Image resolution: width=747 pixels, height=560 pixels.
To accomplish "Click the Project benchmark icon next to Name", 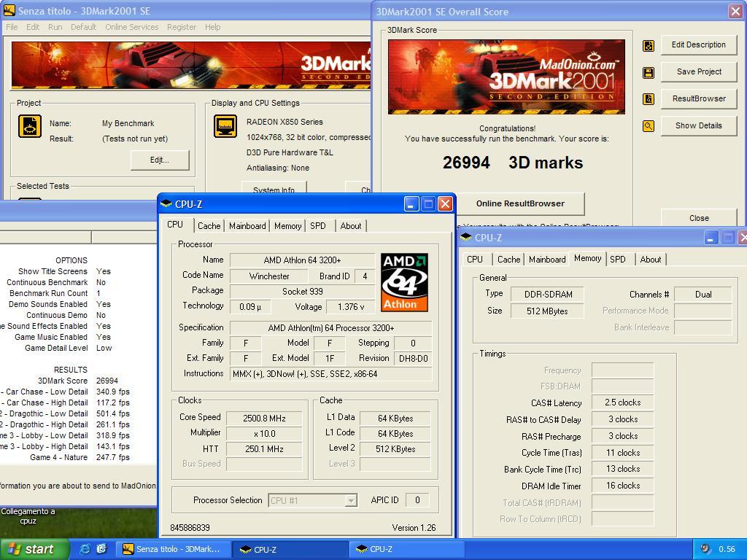I will (x=29, y=126).
